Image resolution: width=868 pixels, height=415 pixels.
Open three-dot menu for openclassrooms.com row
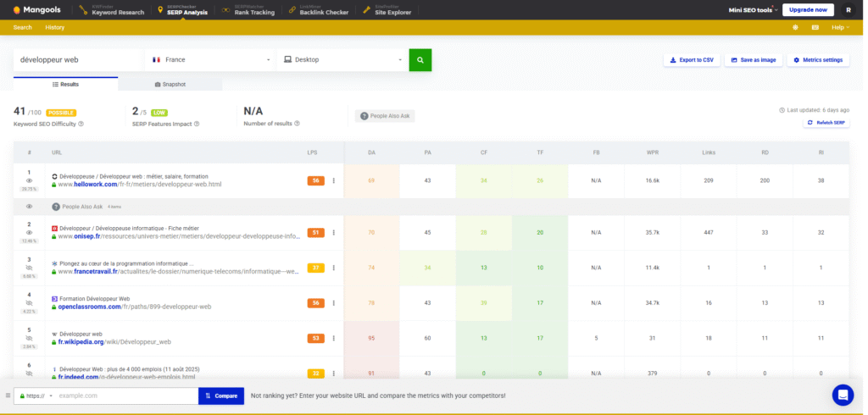pos(333,302)
